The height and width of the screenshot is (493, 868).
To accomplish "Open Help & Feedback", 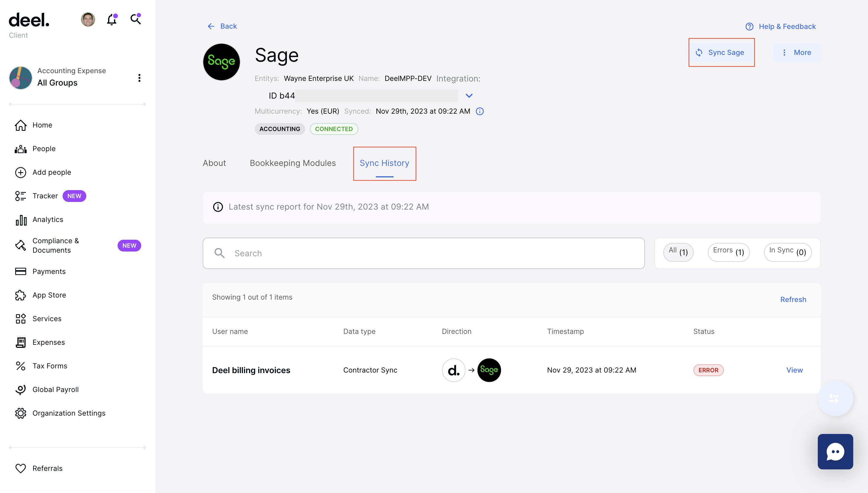I will (x=780, y=26).
